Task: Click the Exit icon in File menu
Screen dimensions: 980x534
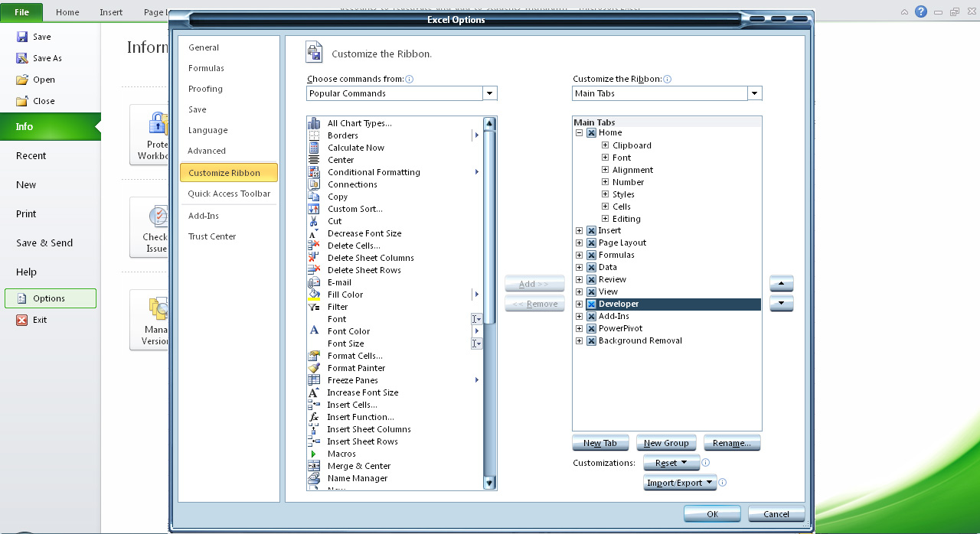Action: [x=22, y=320]
